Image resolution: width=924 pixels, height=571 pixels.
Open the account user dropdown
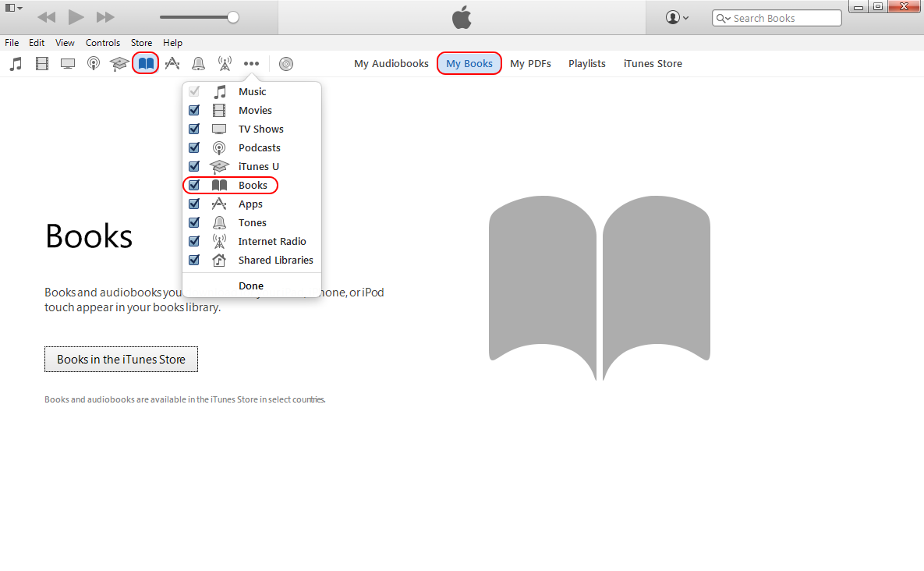coord(677,18)
